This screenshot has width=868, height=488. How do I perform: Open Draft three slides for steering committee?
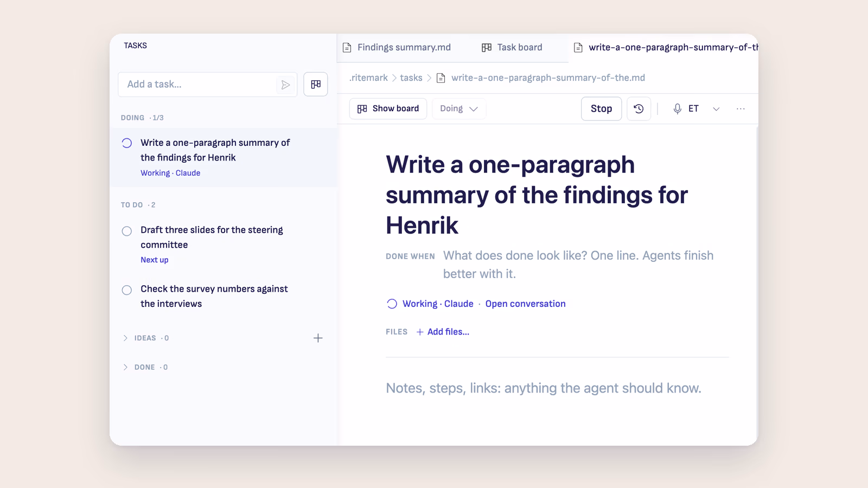tap(212, 237)
